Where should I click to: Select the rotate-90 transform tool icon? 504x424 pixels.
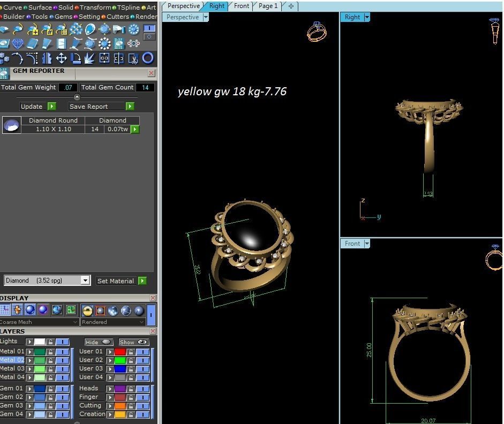coord(76,58)
